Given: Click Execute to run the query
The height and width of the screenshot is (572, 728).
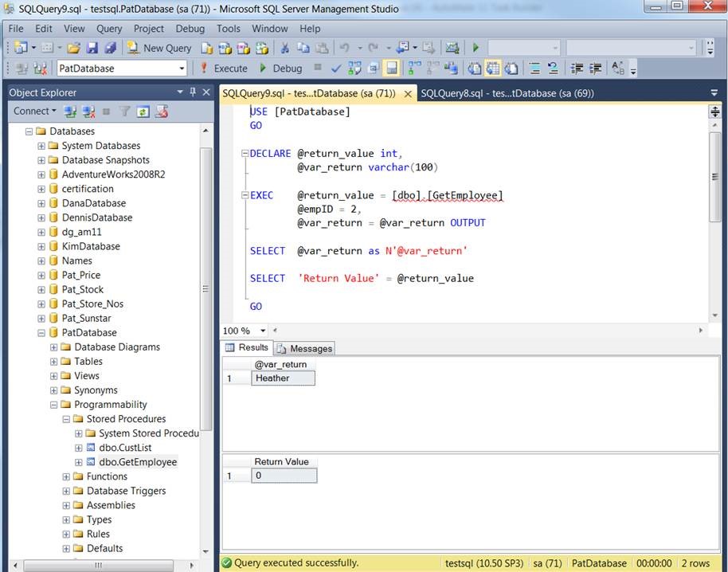Looking at the screenshot, I should [224, 69].
